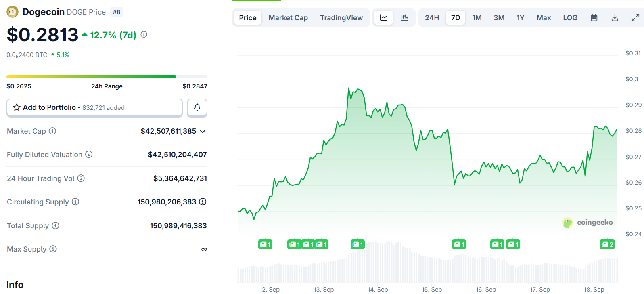Click the star icon in Add to Portfolio
Image resolution: width=644 pixels, height=294 pixels.
coord(17,107)
